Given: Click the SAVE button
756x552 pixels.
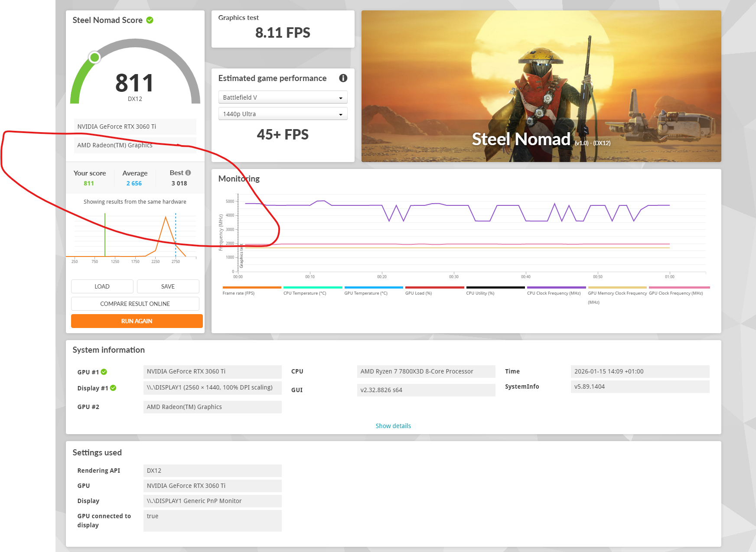Looking at the screenshot, I should click(x=168, y=286).
